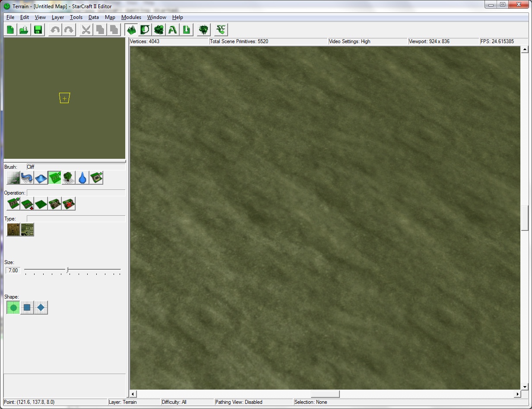Choose the Road brush with blue path

[x=27, y=178]
